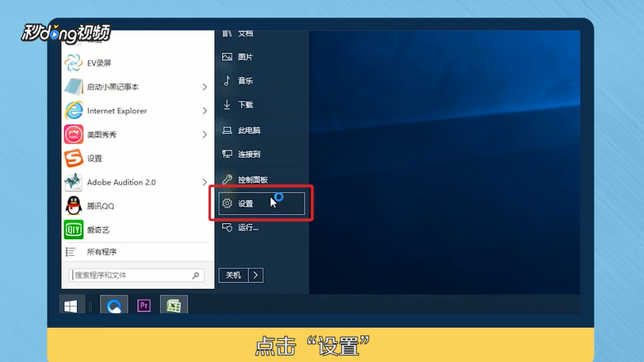Expand shutdown options arrow next to 关机
The height and width of the screenshot is (362, 644).
click(x=256, y=275)
